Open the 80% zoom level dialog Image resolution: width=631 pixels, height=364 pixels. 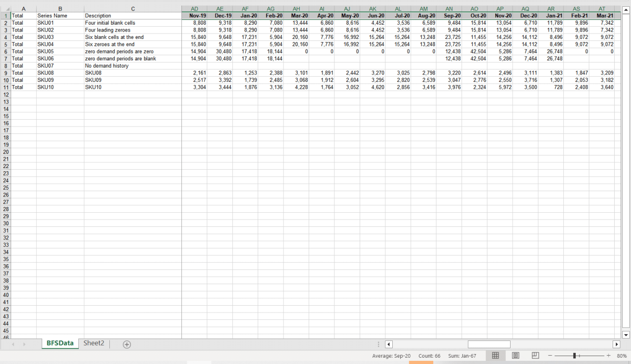tap(621, 356)
